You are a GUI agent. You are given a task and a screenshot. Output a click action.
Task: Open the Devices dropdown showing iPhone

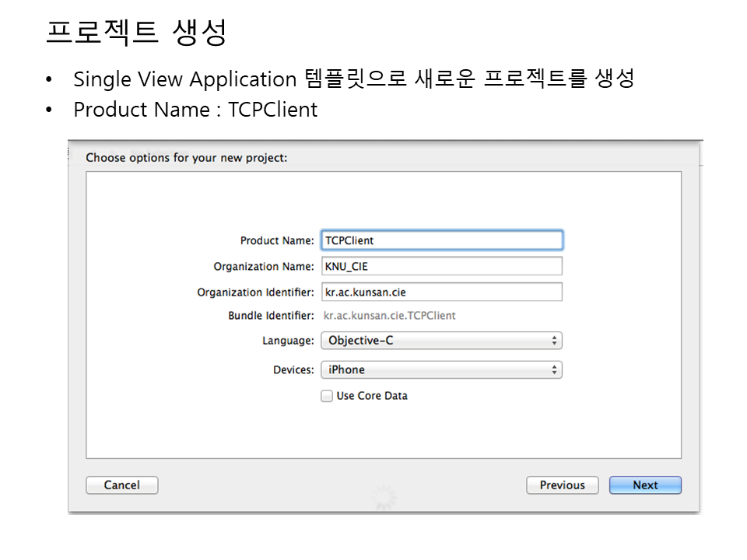point(441,370)
